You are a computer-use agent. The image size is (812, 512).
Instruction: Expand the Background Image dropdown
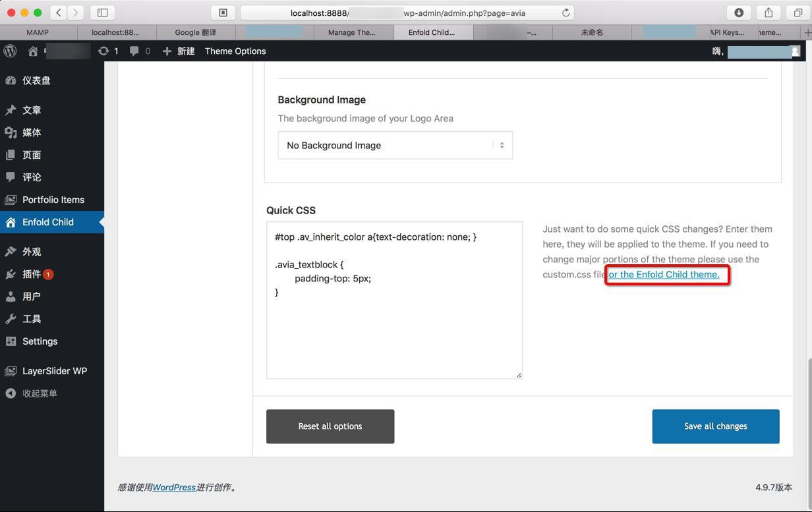pos(395,145)
